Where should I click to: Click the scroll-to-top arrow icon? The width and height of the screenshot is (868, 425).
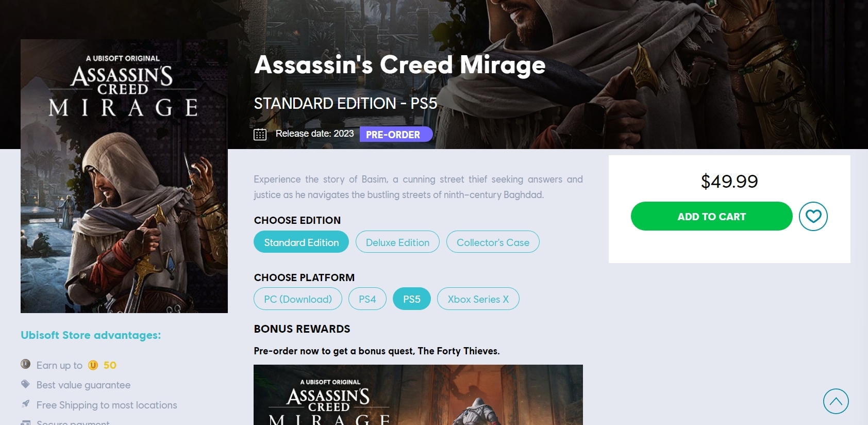pos(836,401)
